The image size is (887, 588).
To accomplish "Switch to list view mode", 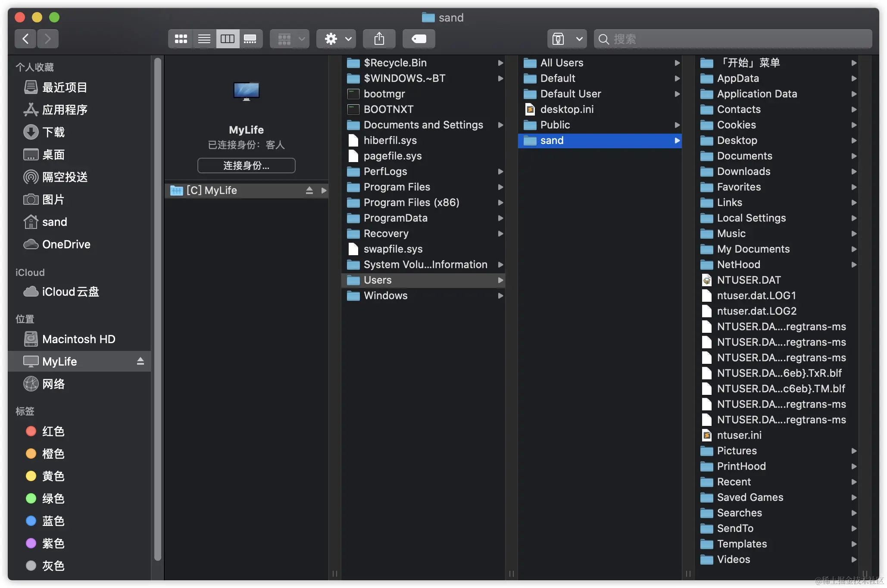I will (204, 39).
